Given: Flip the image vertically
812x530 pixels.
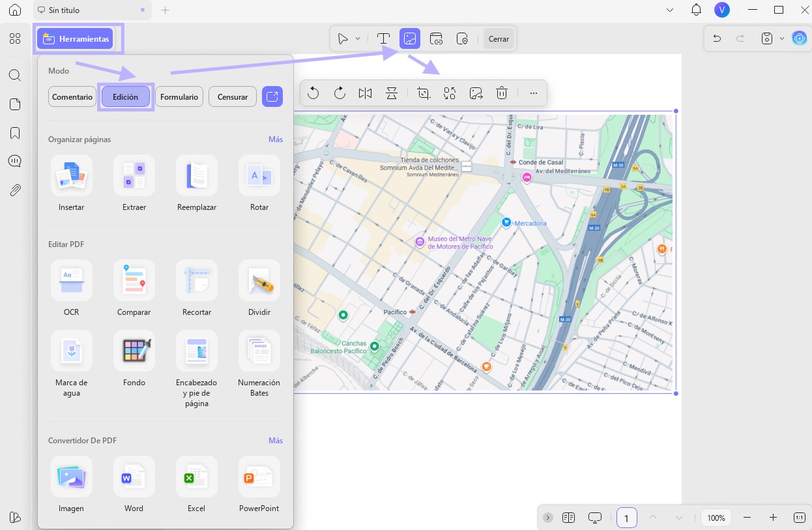Looking at the screenshot, I should click(391, 93).
